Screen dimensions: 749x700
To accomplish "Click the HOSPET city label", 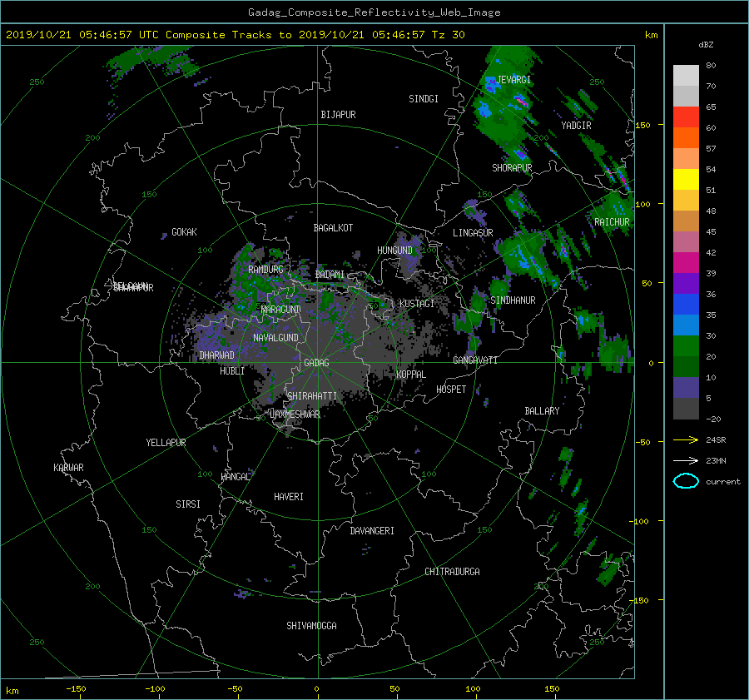I will (x=451, y=390).
